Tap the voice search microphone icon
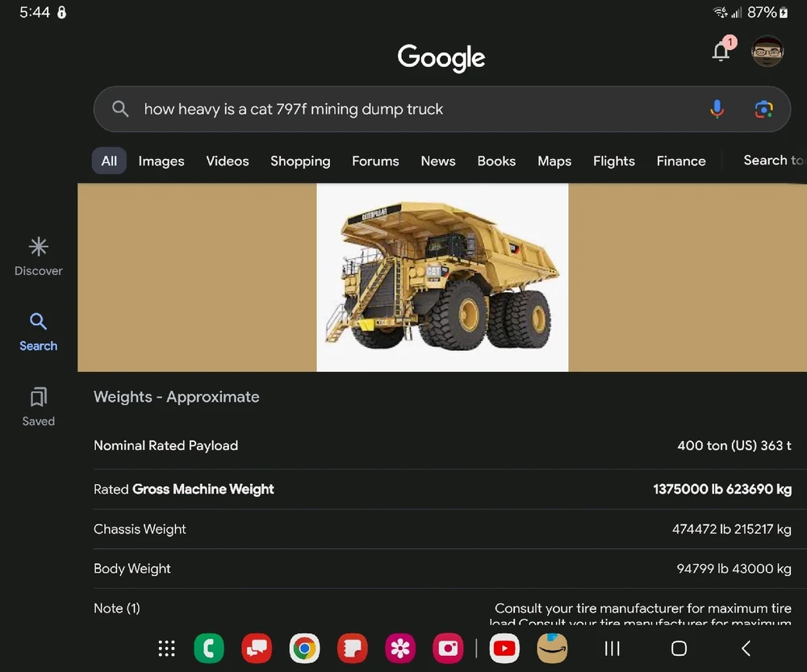Viewport: 807px width, 672px height. pyautogui.click(x=717, y=109)
